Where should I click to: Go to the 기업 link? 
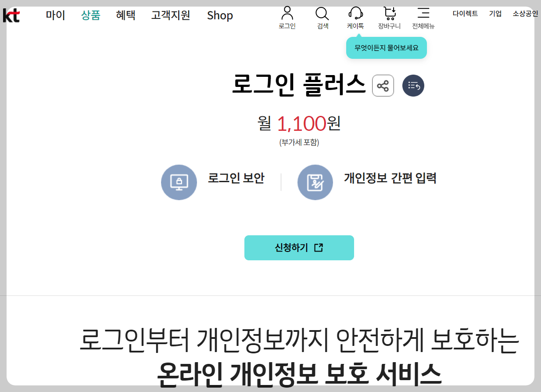tap(495, 14)
